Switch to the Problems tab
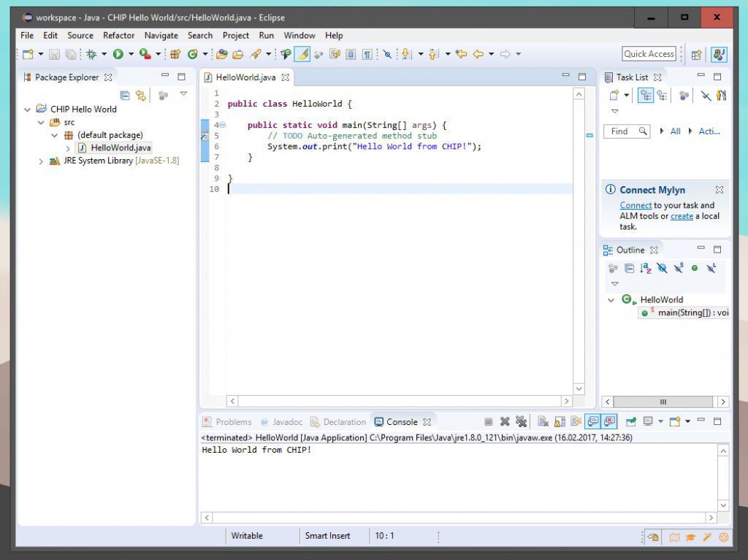The height and width of the screenshot is (560, 748). 232,421
